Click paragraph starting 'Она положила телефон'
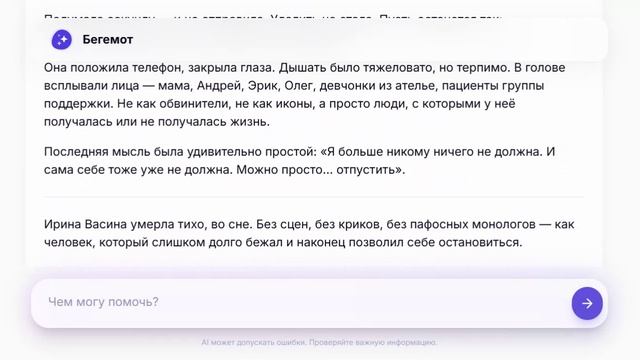 click(x=304, y=95)
